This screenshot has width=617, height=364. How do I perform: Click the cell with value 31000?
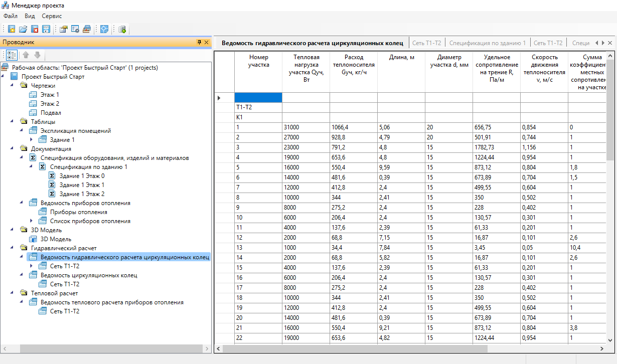tap(306, 127)
